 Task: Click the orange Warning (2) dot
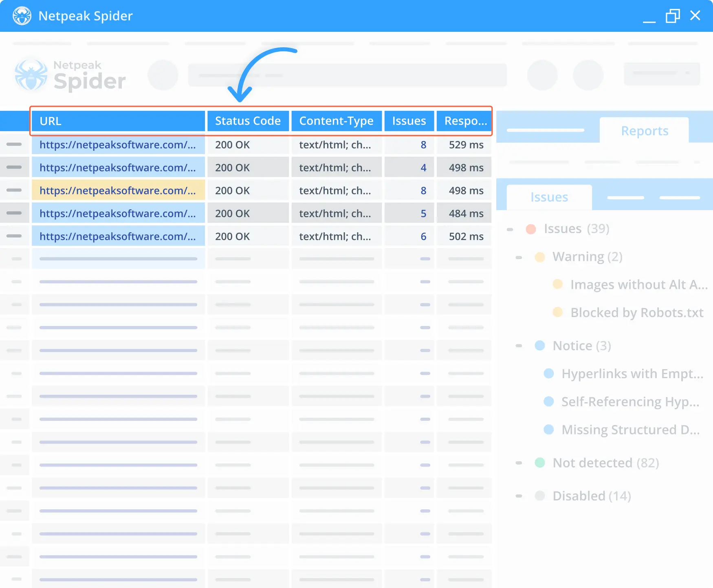(x=539, y=257)
